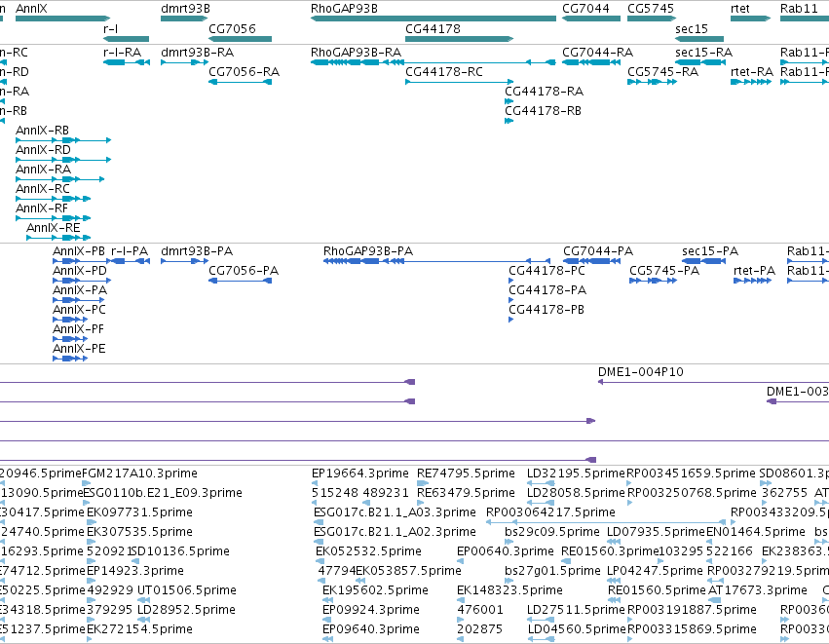Select EST LD32195.5prime

pos(541,483)
